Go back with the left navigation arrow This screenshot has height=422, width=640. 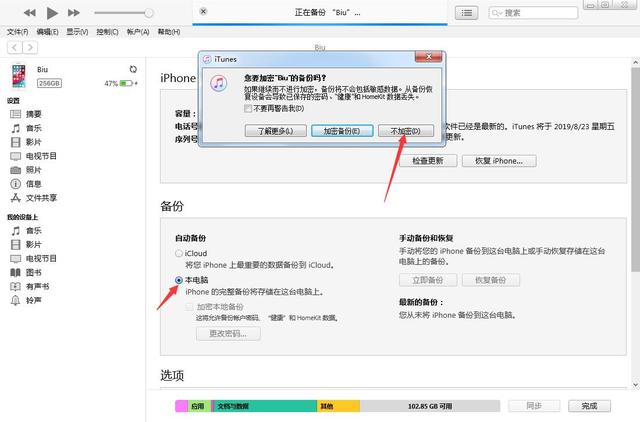click(x=15, y=48)
